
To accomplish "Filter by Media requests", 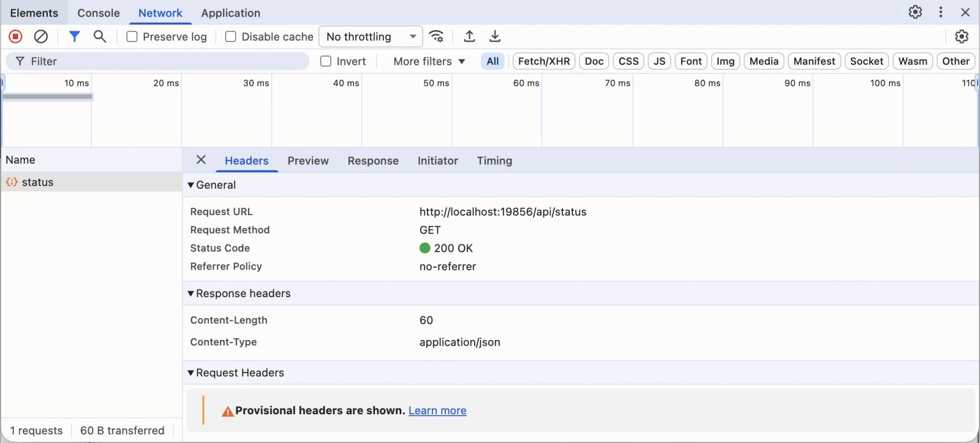I will coord(764,61).
